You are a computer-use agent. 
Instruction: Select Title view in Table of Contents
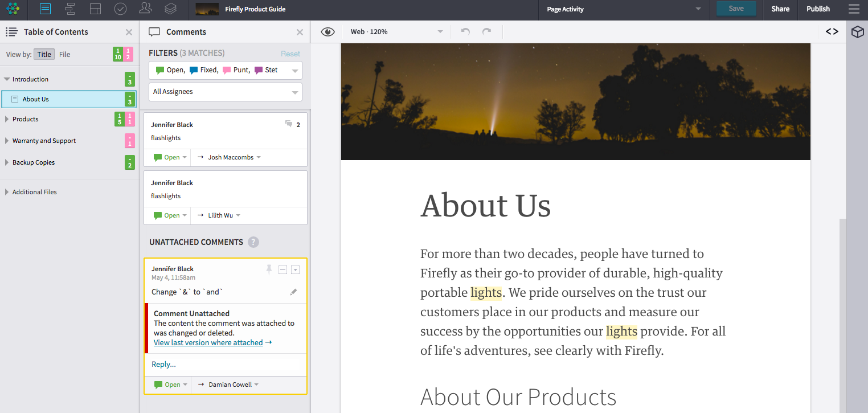coord(44,55)
